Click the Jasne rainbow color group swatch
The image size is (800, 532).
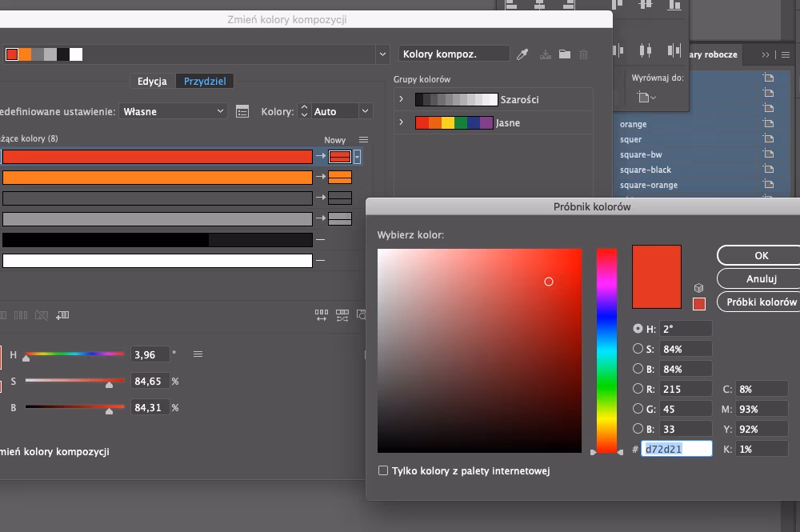(x=454, y=122)
